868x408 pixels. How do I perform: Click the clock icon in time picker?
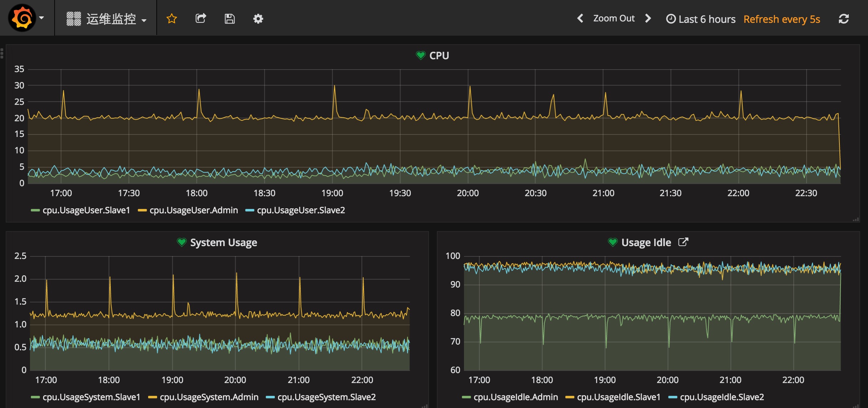671,19
